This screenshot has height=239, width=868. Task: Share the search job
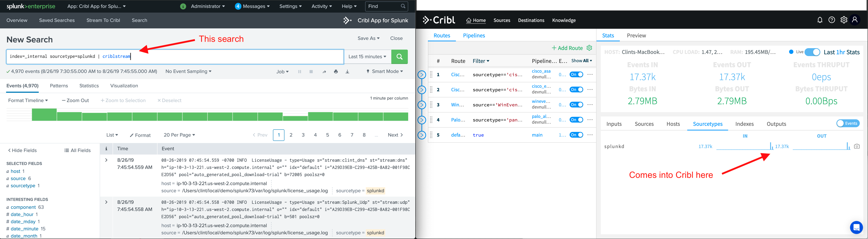pos(324,71)
